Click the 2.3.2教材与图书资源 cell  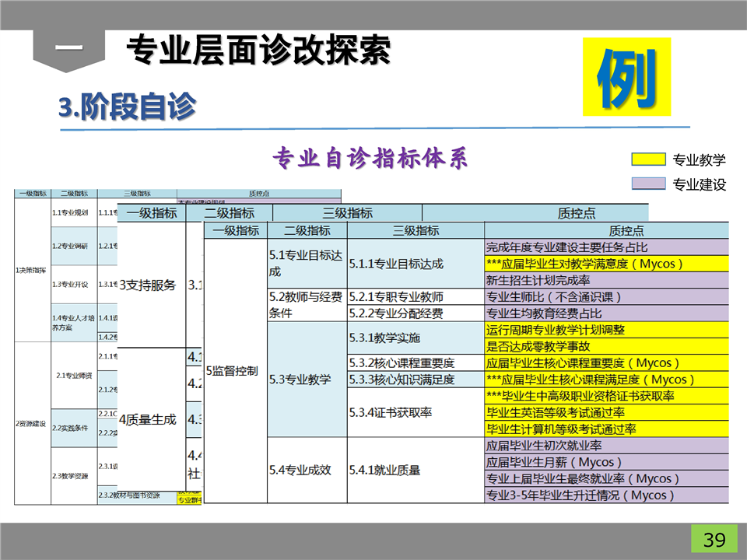(x=137, y=495)
